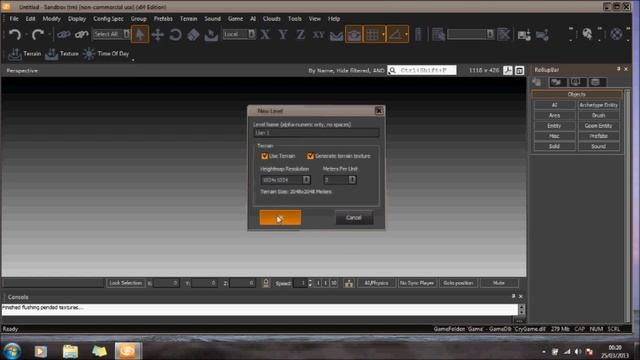Click the Level Name input field
This screenshot has height=360, width=640.
click(x=316, y=133)
